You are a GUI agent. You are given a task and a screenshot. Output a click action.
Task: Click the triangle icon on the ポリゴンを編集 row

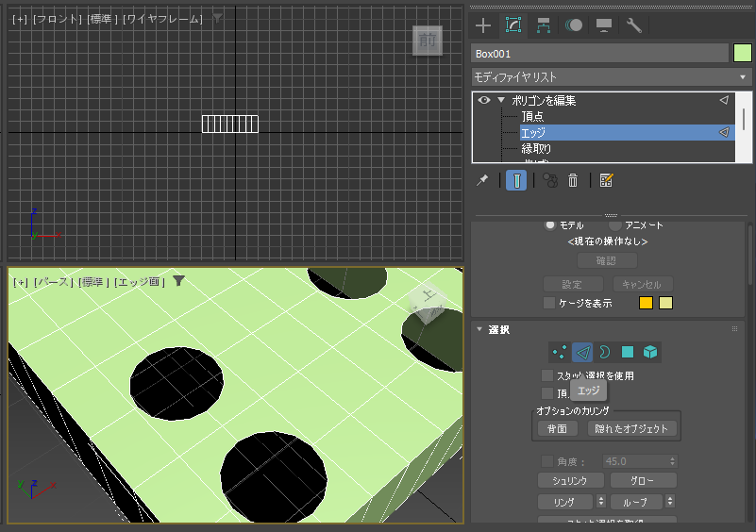pos(724,100)
